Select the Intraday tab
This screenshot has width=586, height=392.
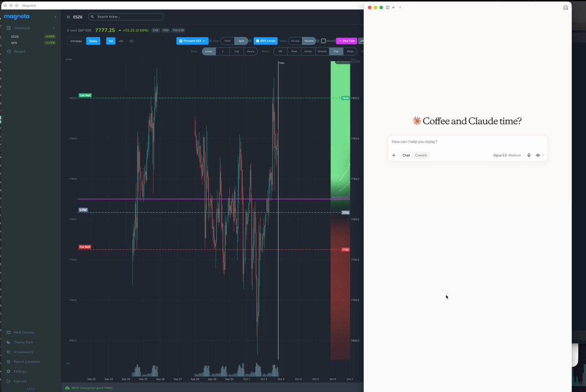coord(76,41)
